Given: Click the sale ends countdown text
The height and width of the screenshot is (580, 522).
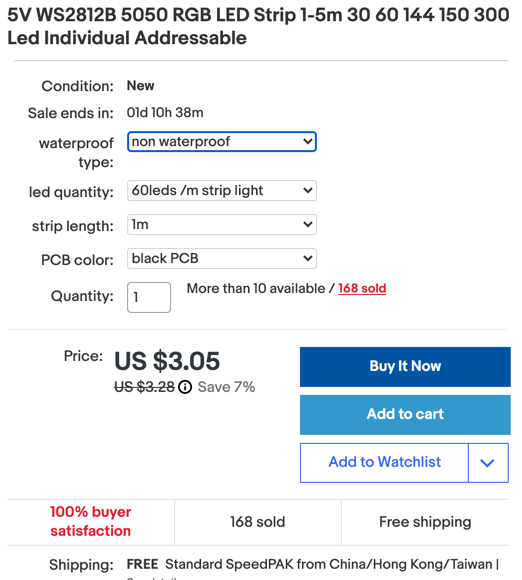Looking at the screenshot, I should [165, 112].
